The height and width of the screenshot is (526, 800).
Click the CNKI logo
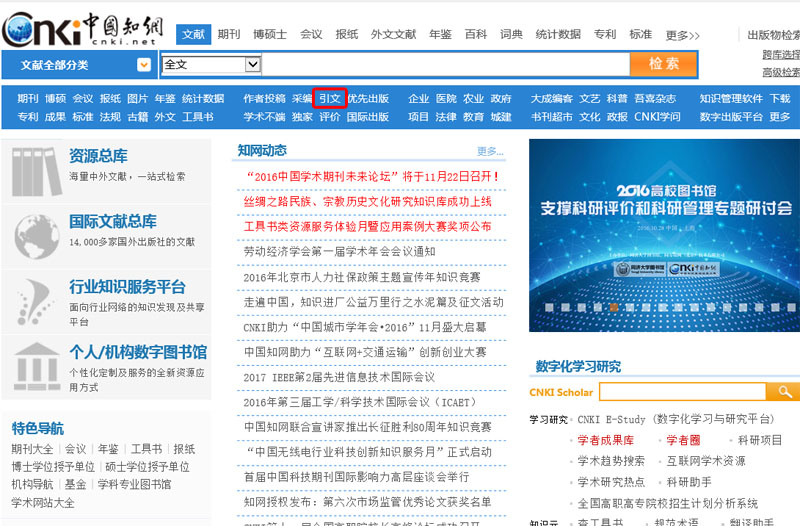click(x=83, y=30)
